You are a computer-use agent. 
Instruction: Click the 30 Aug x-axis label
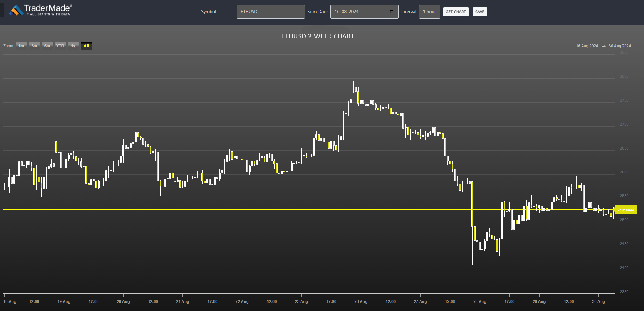click(598, 301)
